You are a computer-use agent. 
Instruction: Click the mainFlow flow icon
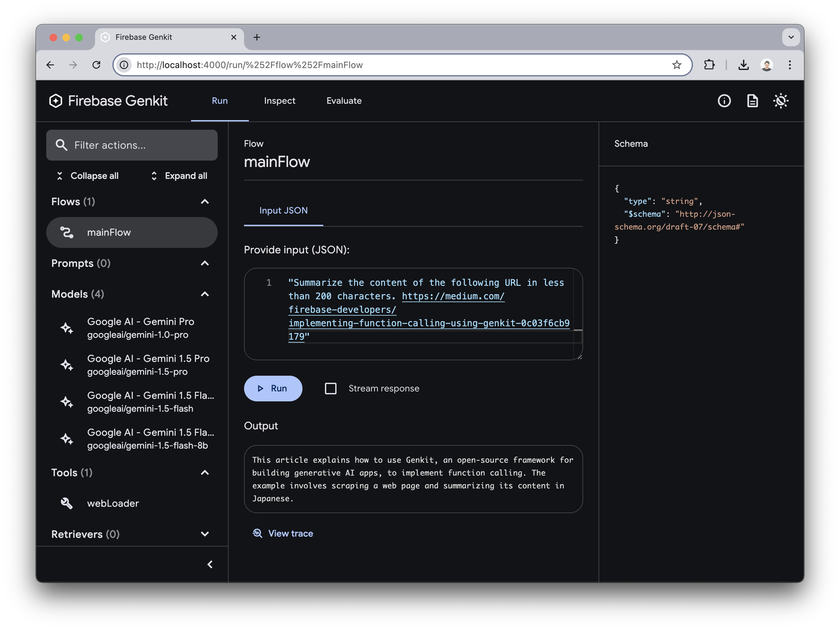pos(67,232)
